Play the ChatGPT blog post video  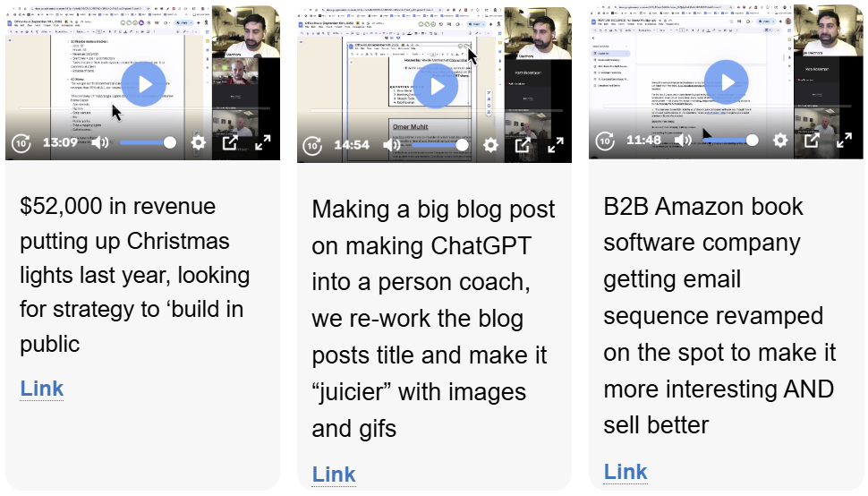tap(436, 86)
